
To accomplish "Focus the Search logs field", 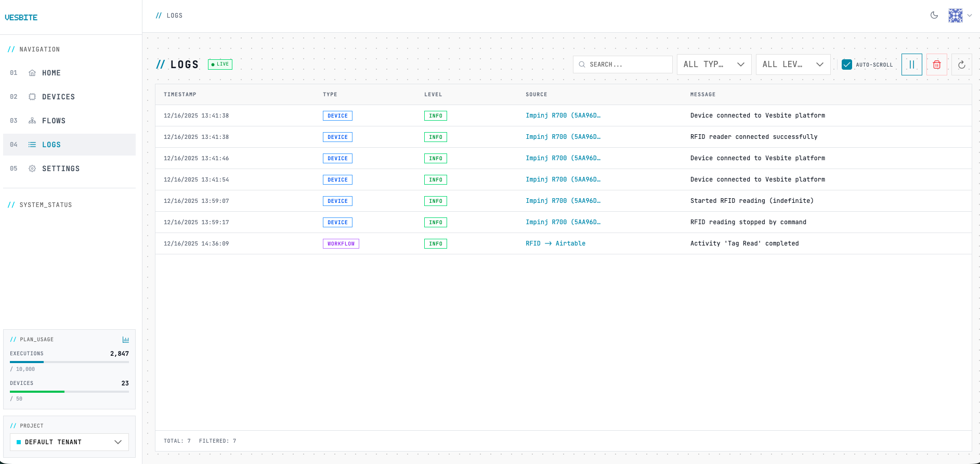I will coord(623,65).
